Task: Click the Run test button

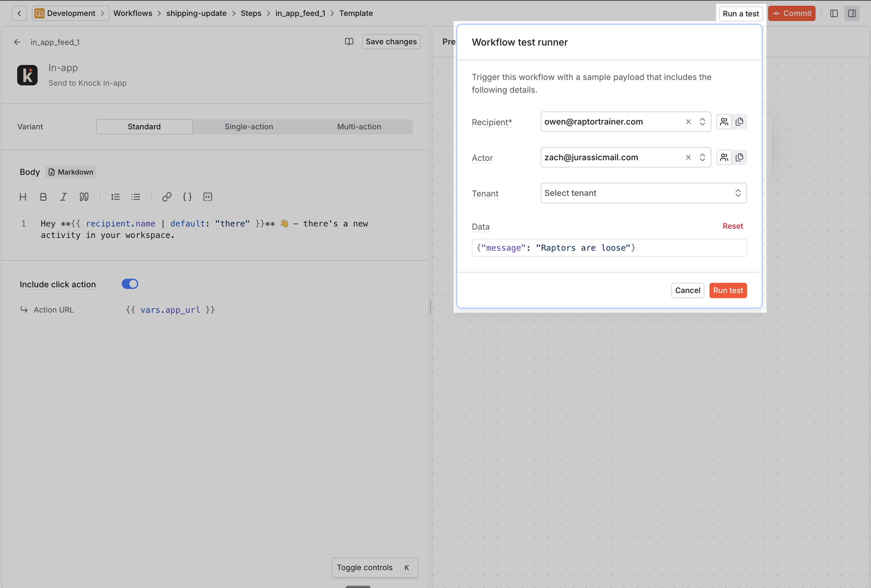Action: 727,290
